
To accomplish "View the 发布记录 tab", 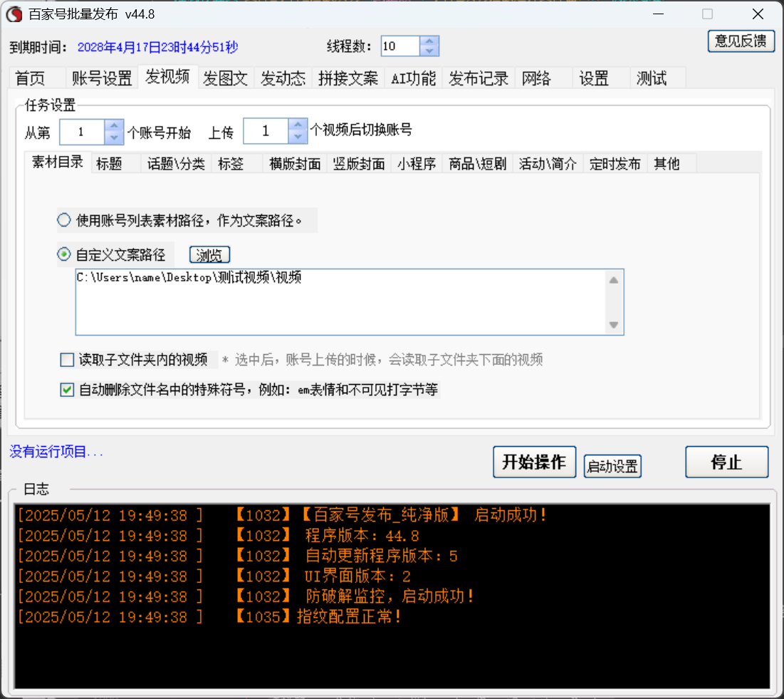I will tap(479, 78).
